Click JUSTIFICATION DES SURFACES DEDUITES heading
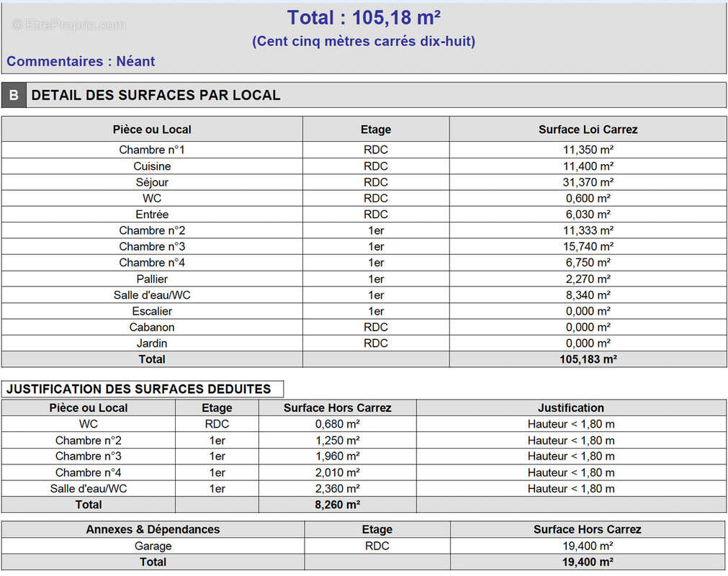Screen dimensions: 728x576 click(x=139, y=390)
